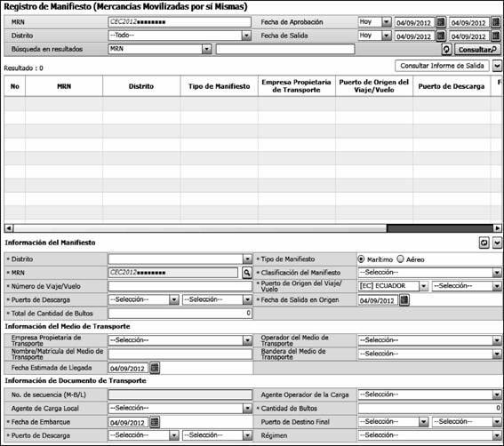This screenshot has height=446, width=504.
Task: Open calendar for Fecha de Embarque
Action: (x=155, y=422)
